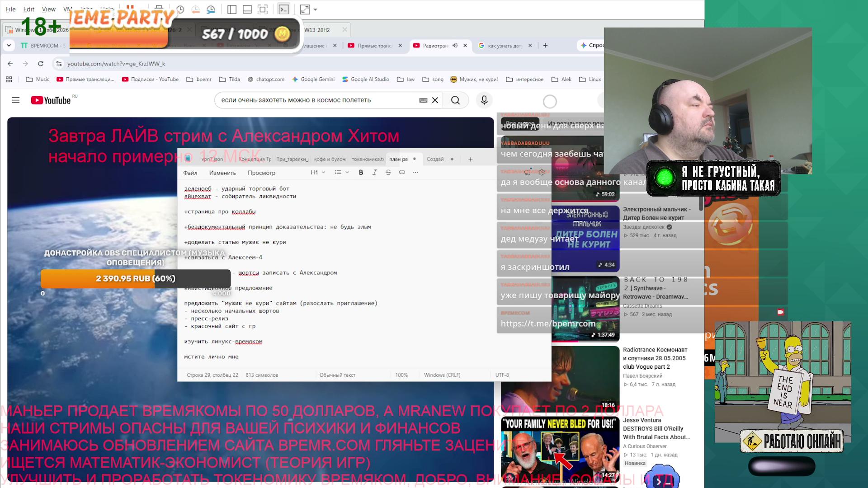Open Notepad Изменить menu
Screen dimensions: 868x488
tap(222, 173)
